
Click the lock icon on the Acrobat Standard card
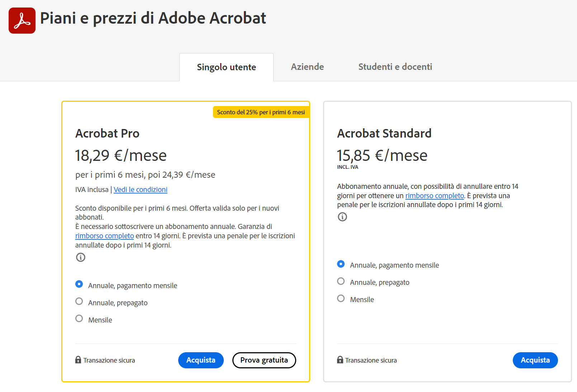[340, 360]
